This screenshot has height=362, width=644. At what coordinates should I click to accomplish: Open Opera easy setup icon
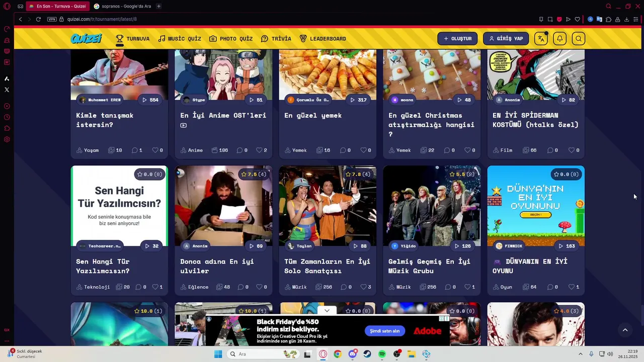click(636, 19)
